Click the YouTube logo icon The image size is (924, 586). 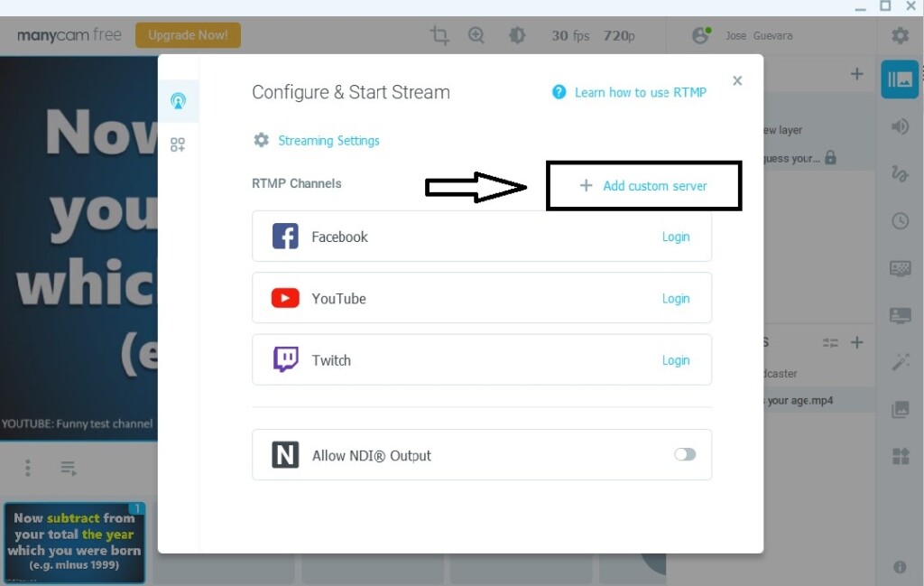(x=285, y=298)
